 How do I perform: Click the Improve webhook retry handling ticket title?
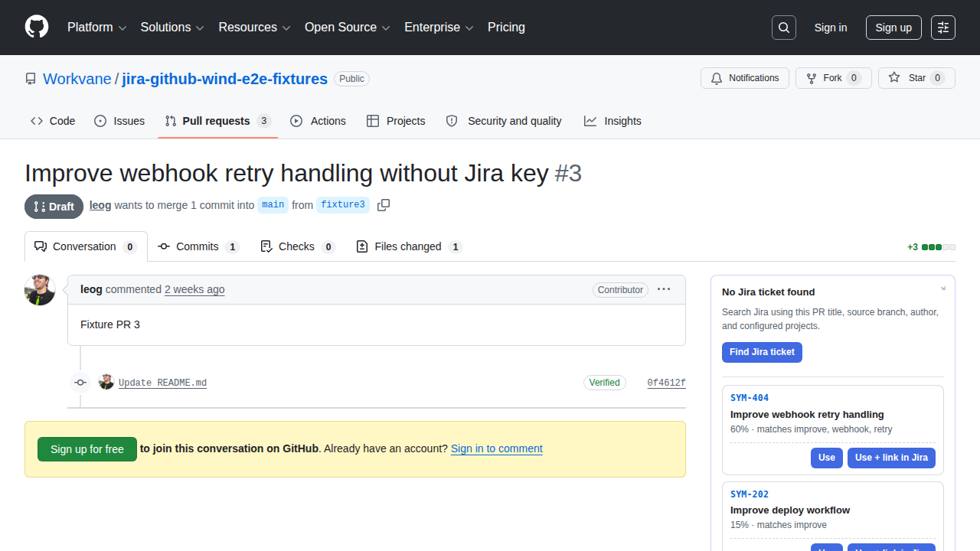pyautogui.click(x=807, y=414)
